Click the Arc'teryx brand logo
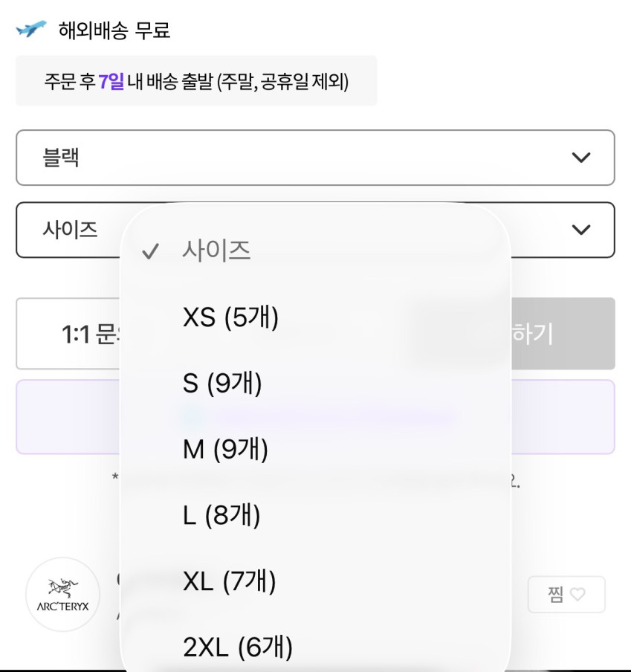Image resolution: width=631 pixels, height=672 pixels. (62, 595)
